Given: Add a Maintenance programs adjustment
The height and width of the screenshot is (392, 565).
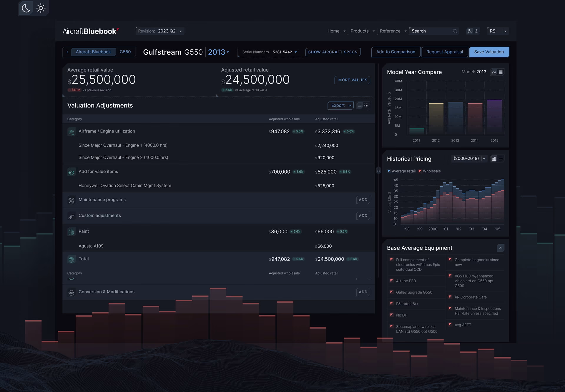Looking at the screenshot, I should pyautogui.click(x=363, y=200).
